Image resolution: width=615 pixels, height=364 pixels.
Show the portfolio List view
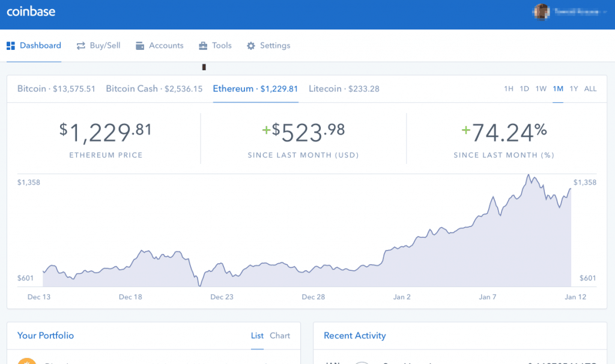[257, 335]
